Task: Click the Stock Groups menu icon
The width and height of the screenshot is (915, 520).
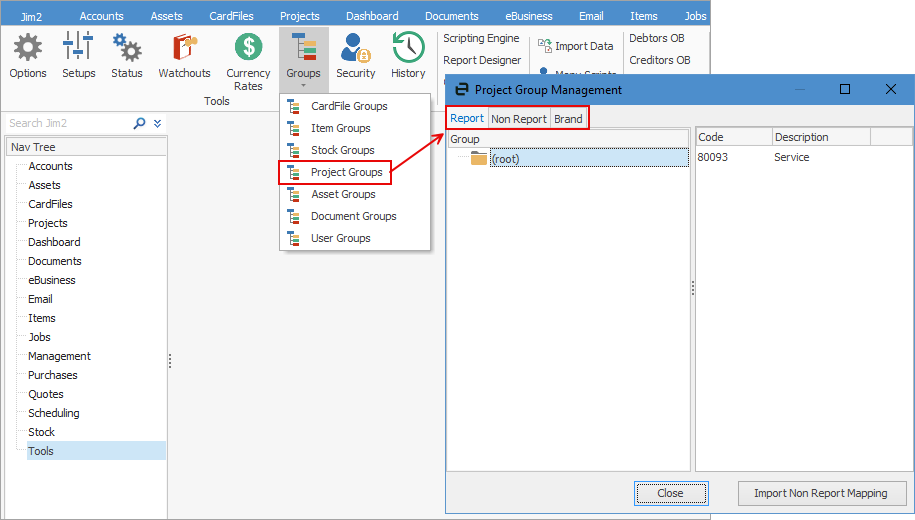Action: click(x=294, y=151)
